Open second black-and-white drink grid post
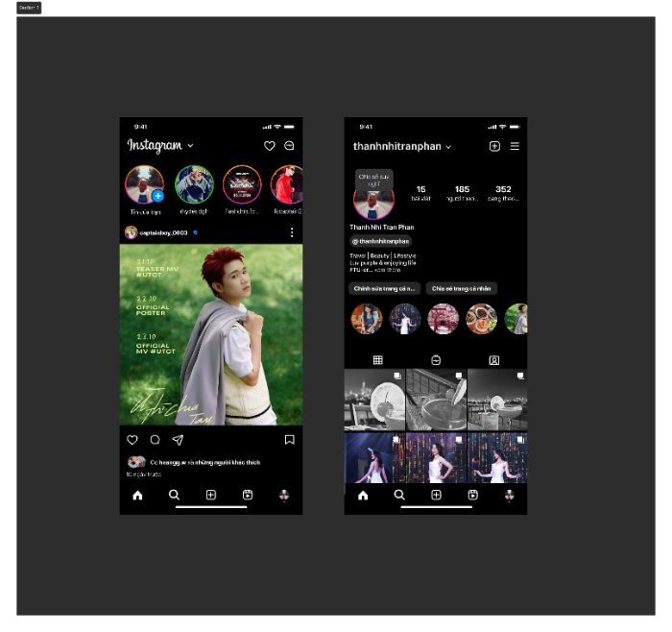The height and width of the screenshot is (632, 672). pos(436,400)
